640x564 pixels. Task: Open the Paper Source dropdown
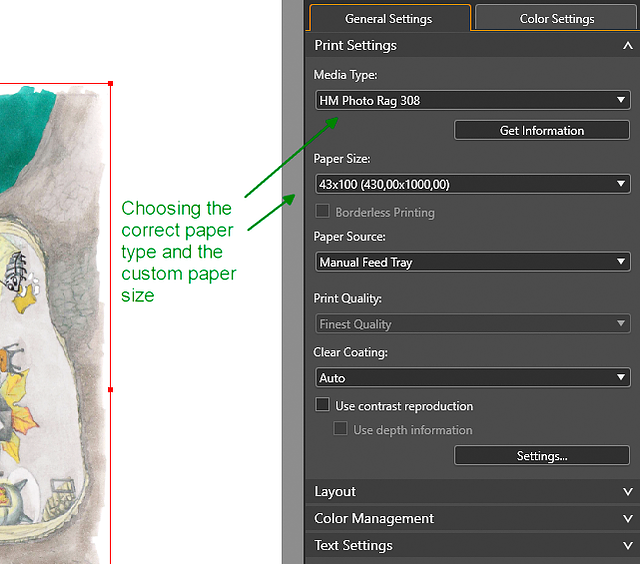click(x=473, y=262)
